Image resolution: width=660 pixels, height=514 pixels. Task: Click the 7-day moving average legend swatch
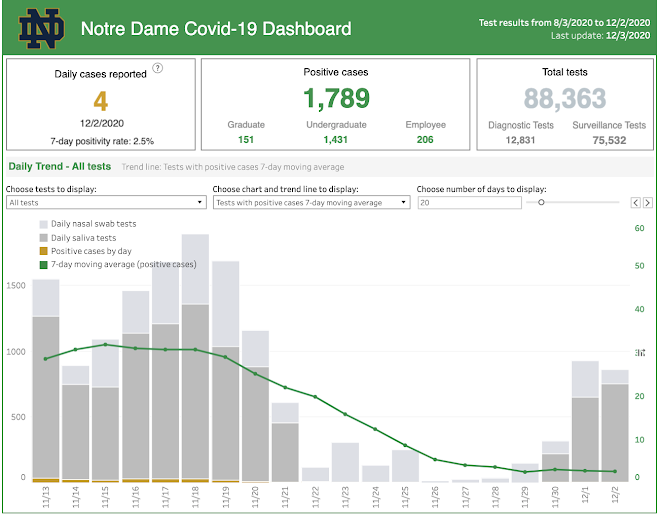[43, 265]
